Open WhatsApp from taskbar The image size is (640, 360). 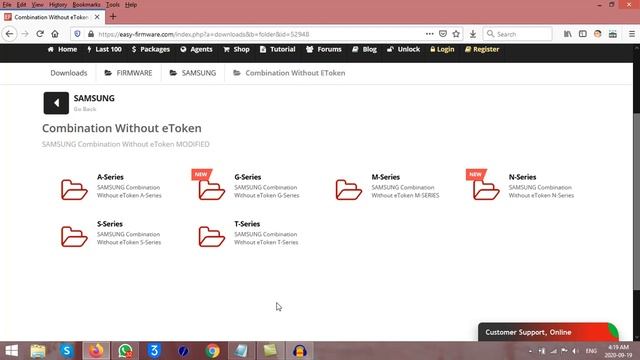pyautogui.click(x=125, y=351)
